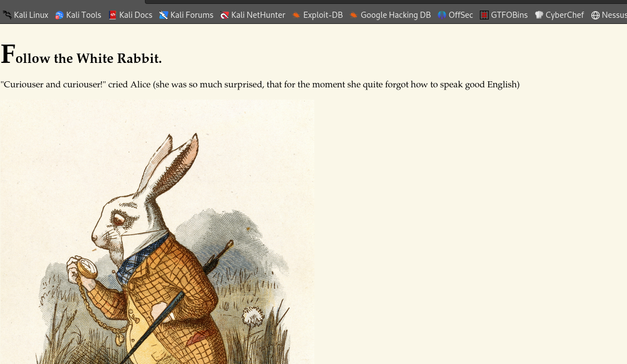Click the Kali NetHunter bookmark icon
This screenshot has height=364, width=627.
pyautogui.click(x=225, y=15)
